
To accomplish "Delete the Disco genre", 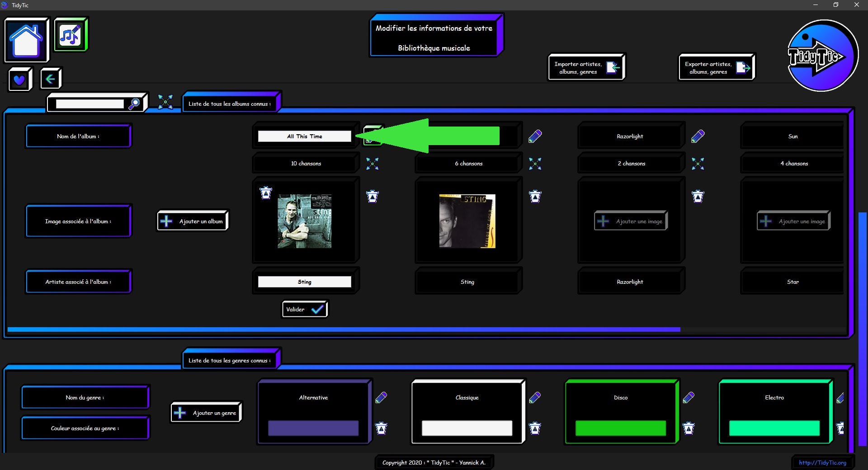I will pyautogui.click(x=689, y=428).
